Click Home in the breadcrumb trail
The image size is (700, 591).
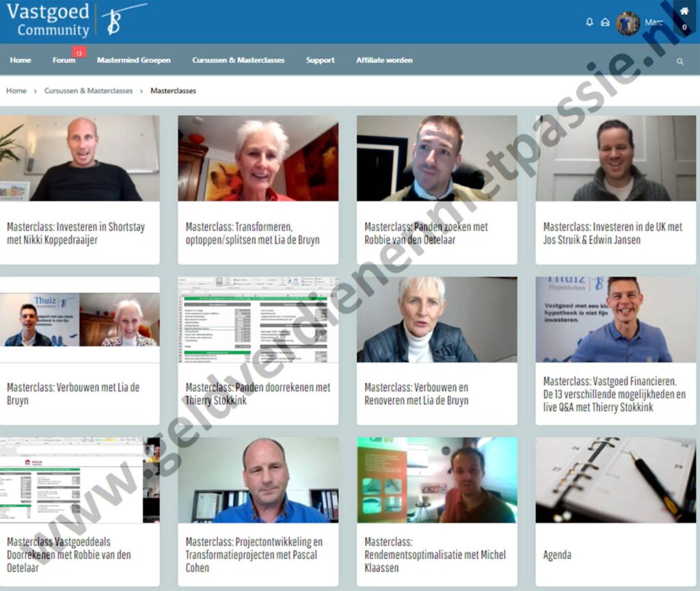[x=16, y=90]
